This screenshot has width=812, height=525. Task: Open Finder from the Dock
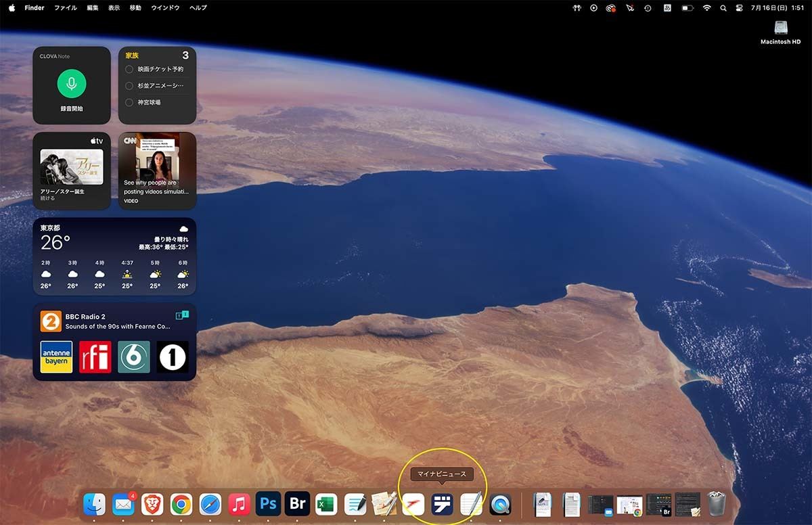click(94, 504)
